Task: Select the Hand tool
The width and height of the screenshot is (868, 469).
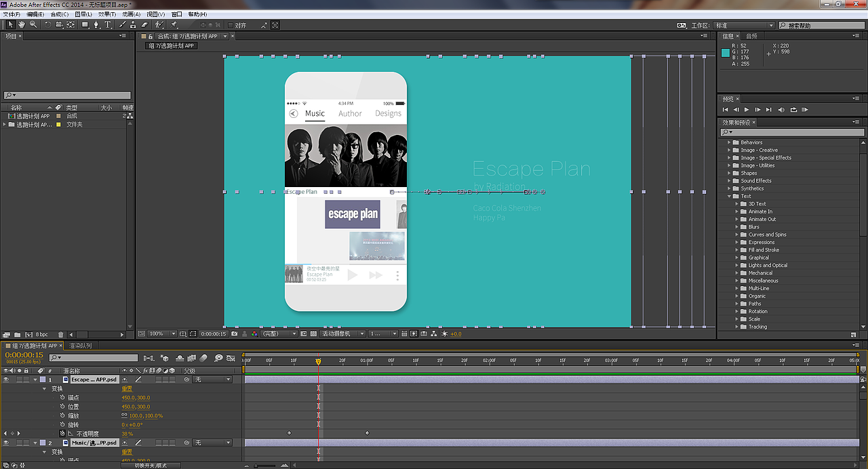Action: point(22,25)
